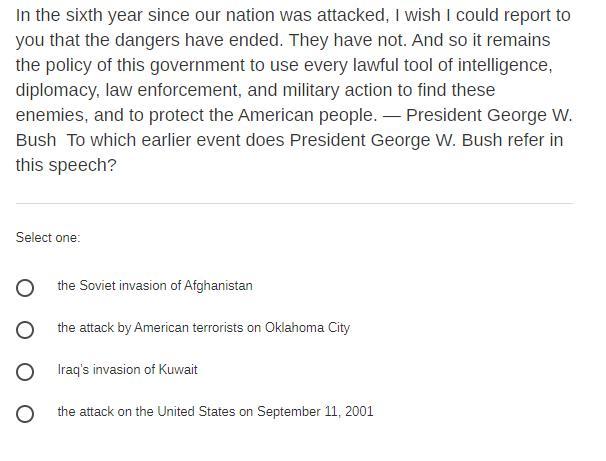The height and width of the screenshot is (461, 606).
Task: Click the final words "this speech?"
Action: (66, 165)
